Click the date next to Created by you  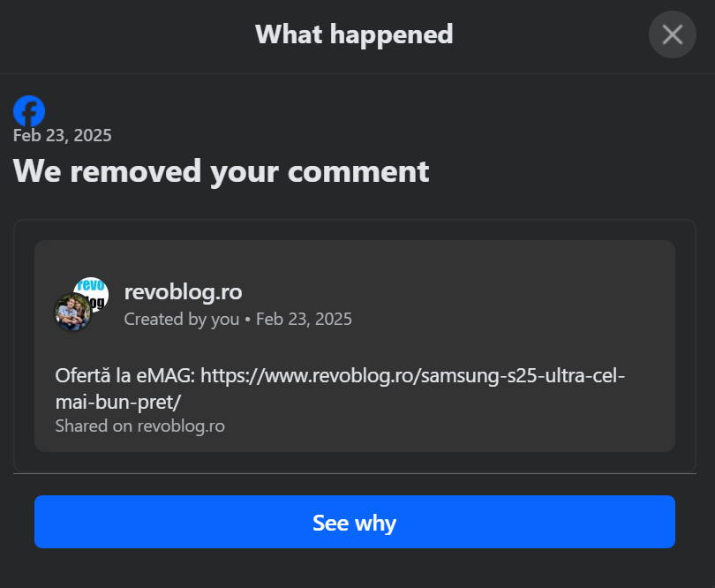tap(305, 320)
